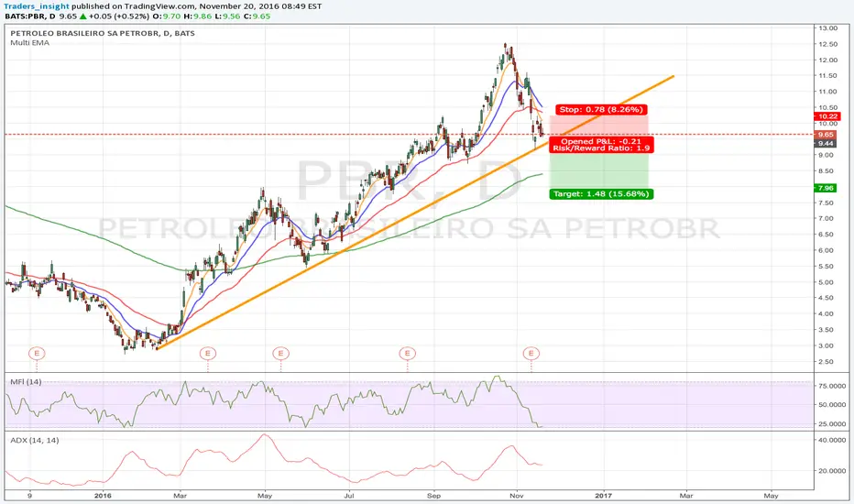Click the 40.0000 ADX axis value
This screenshot has height=504, width=854.
pyautogui.click(x=833, y=440)
